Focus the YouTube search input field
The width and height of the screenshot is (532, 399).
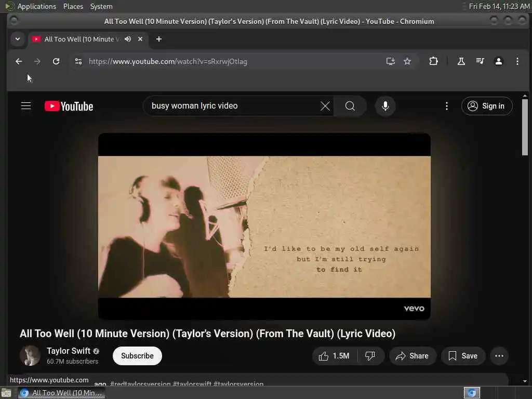(x=234, y=106)
